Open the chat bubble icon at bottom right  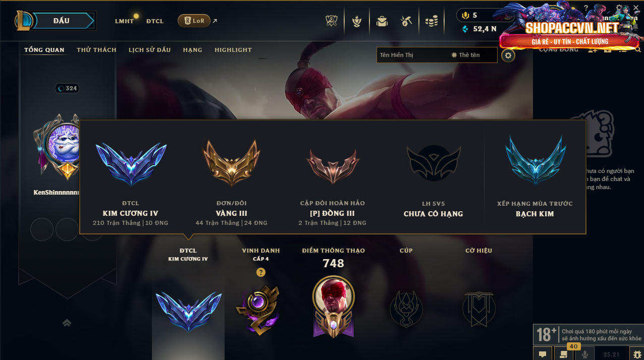point(542,354)
